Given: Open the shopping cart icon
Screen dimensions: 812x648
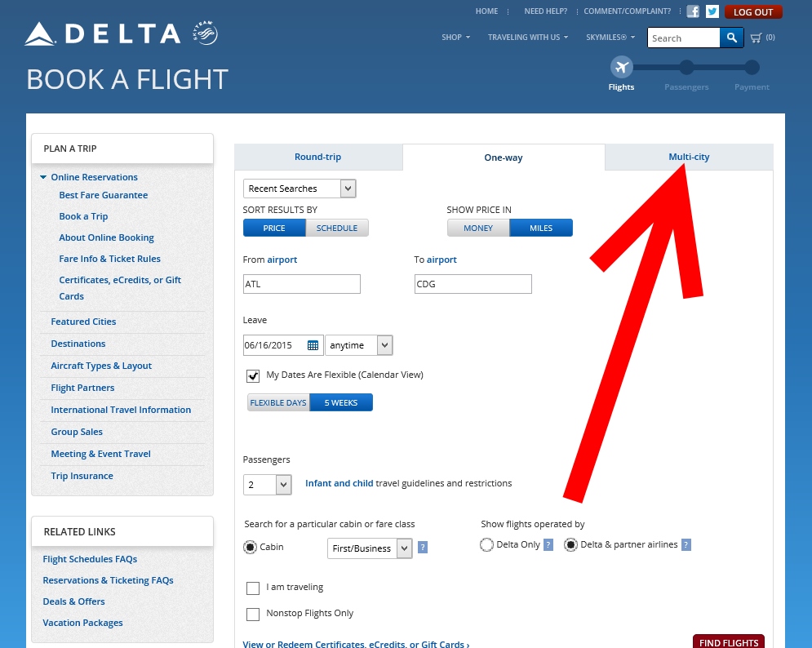Looking at the screenshot, I should tap(756, 37).
